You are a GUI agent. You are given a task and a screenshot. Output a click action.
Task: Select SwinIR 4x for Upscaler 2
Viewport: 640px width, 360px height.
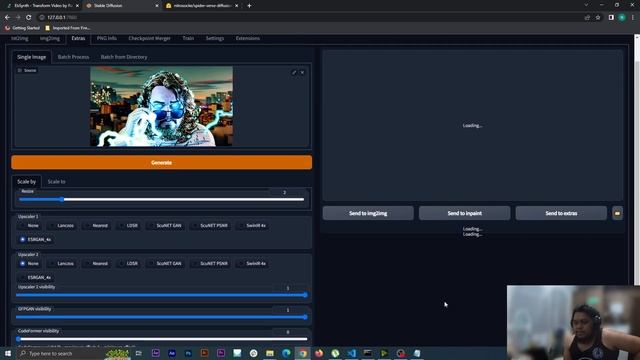(252, 264)
